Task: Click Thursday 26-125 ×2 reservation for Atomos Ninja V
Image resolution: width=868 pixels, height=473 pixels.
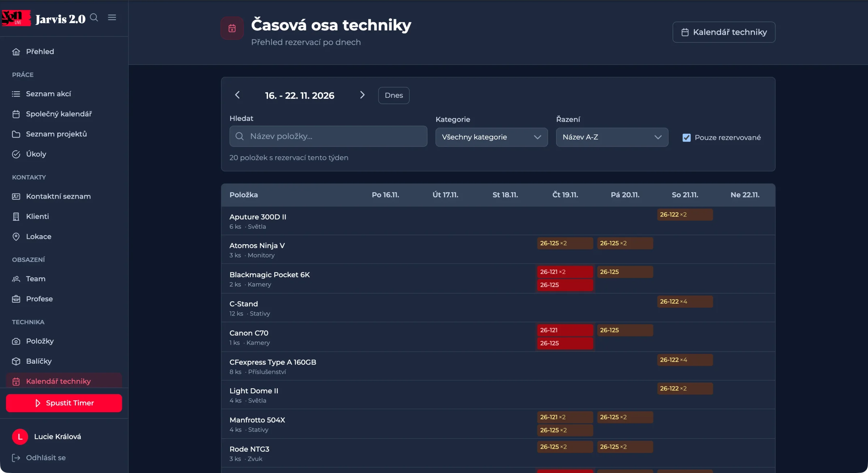Action: [x=565, y=243]
